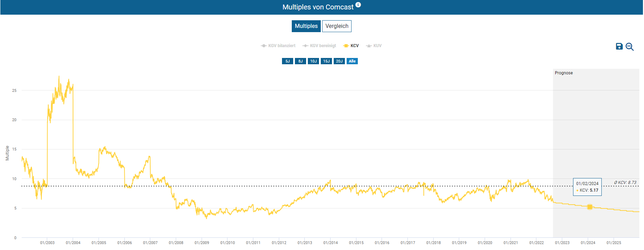
Task: Open the Vergleich tab
Action: 337,26
